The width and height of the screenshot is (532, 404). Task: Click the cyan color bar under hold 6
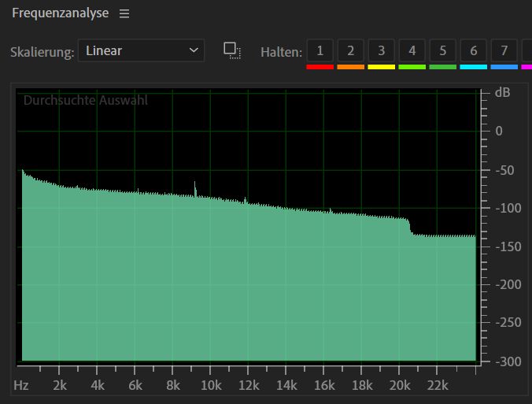pyautogui.click(x=473, y=67)
